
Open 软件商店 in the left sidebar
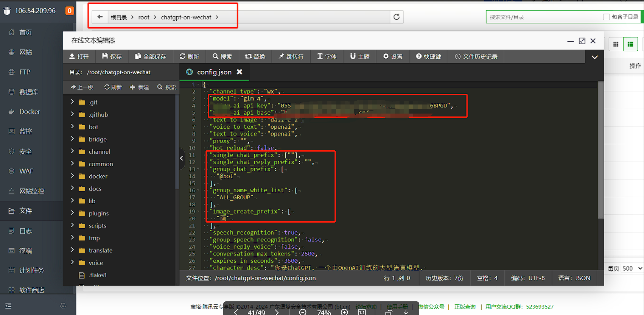(x=31, y=290)
